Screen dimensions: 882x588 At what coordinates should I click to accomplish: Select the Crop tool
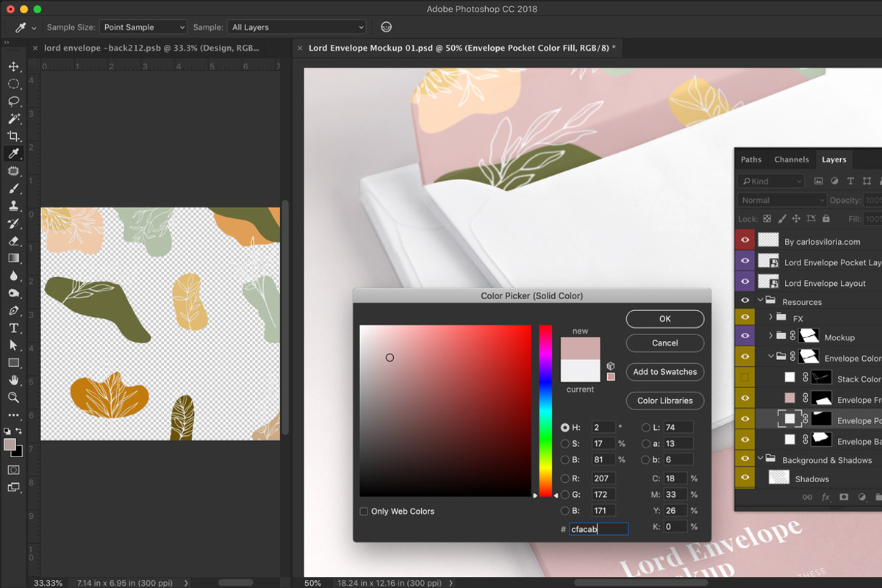click(x=13, y=136)
